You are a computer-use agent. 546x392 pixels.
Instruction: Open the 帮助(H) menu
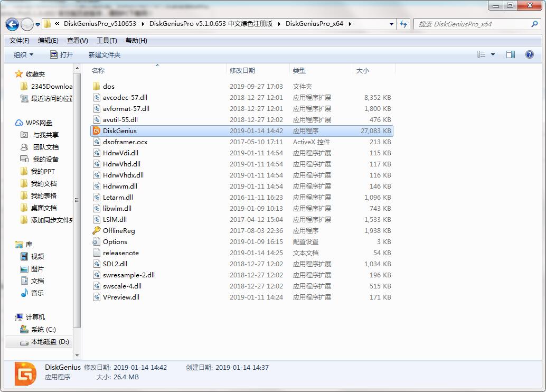(136, 41)
